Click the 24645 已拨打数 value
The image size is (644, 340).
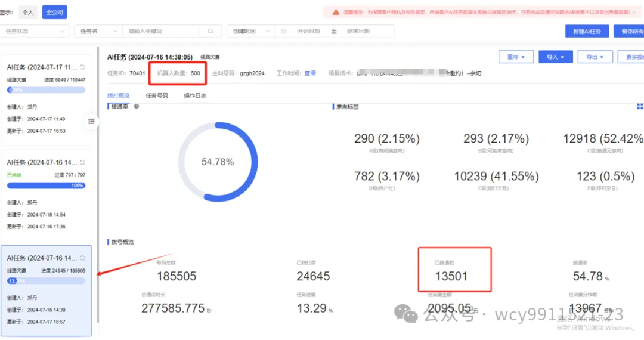[x=313, y=276]
